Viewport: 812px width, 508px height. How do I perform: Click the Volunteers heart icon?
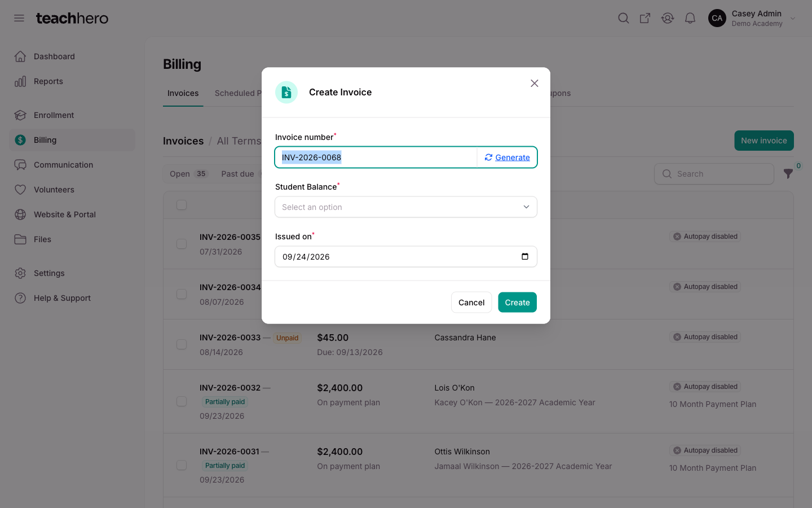pyautogui.click(x=20, y=190)
